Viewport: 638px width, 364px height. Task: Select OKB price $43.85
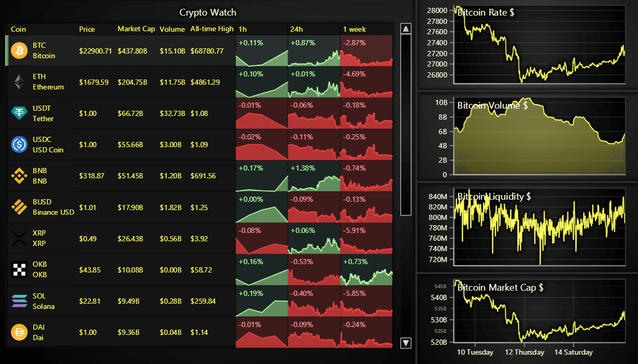(x=90, y=270)
